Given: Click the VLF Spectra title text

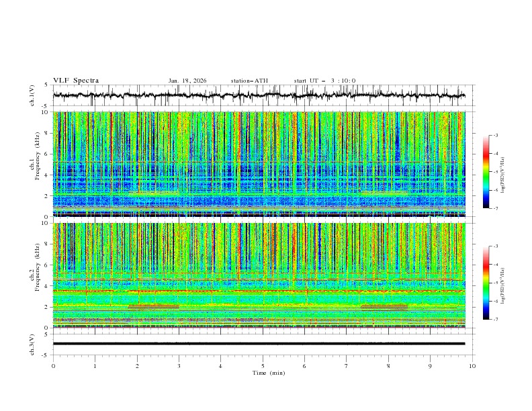Looking at the screenshot, I should click(x=76, y=81).
